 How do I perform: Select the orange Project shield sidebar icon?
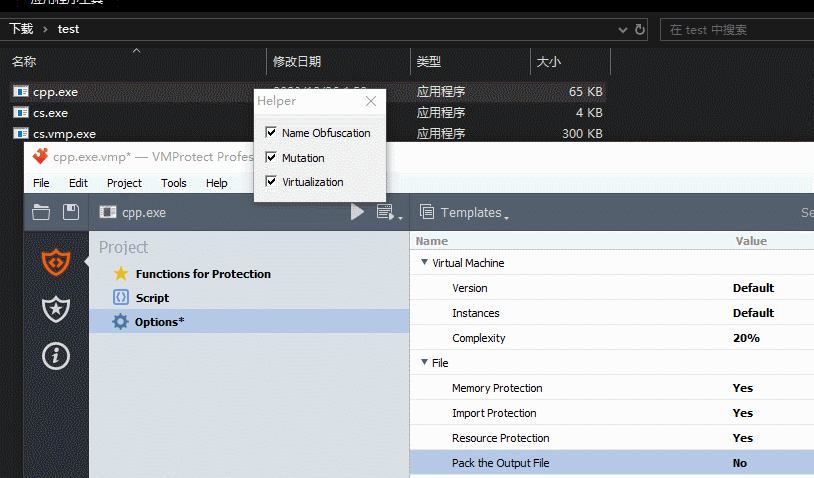[56, 261]
